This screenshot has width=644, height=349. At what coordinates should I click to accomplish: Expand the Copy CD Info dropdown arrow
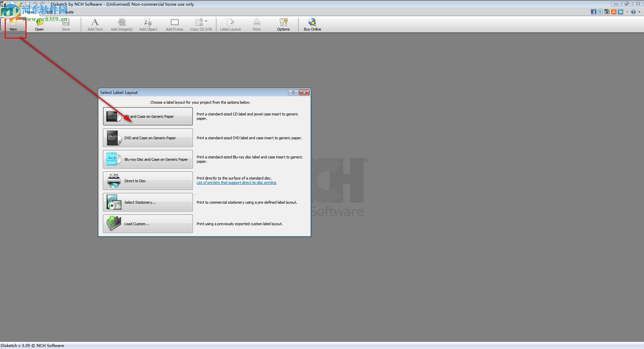[x=206, y=21]
